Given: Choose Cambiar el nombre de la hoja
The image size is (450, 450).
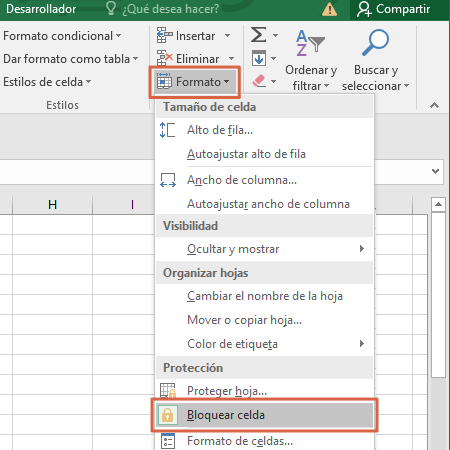Looking at the screenshot, I should pos(265,296).
